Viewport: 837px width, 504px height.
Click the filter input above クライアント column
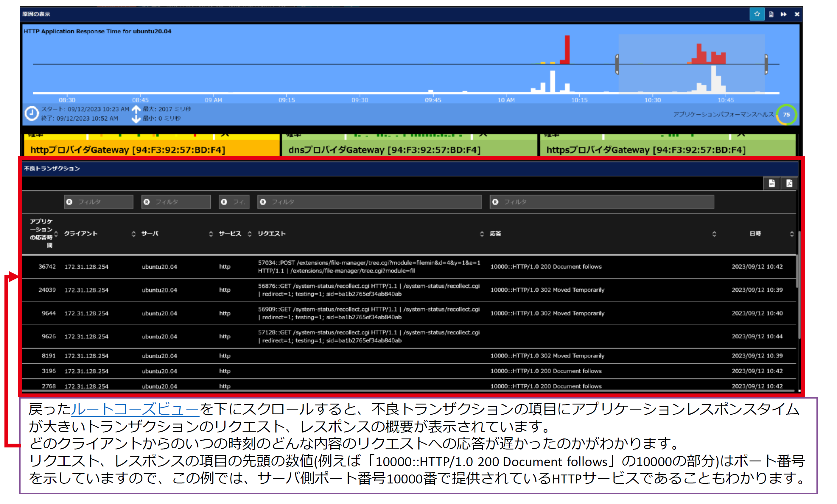(x=99, y=202)
